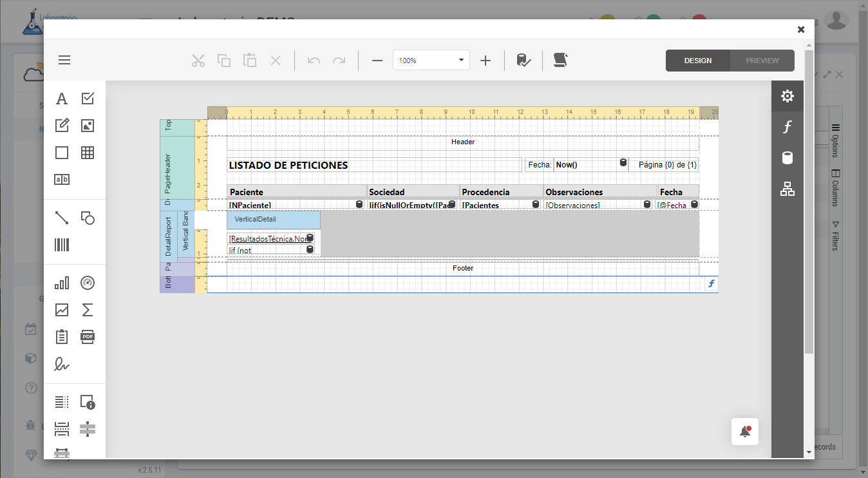Open the Properties gear panel
This screenshot has height=478, width=868.
point(787,96)
